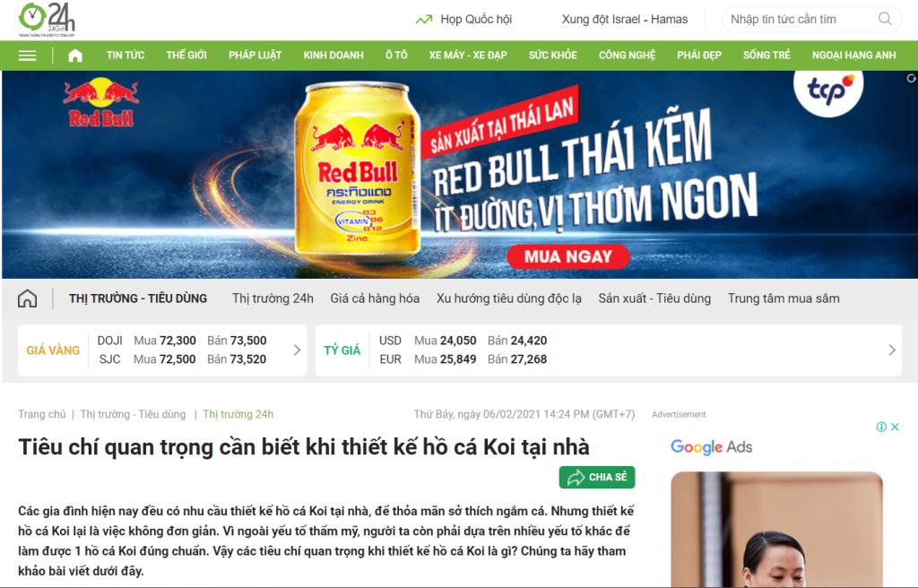
Task: Close the Google Ads advertisement
Action: pos(895,427)
